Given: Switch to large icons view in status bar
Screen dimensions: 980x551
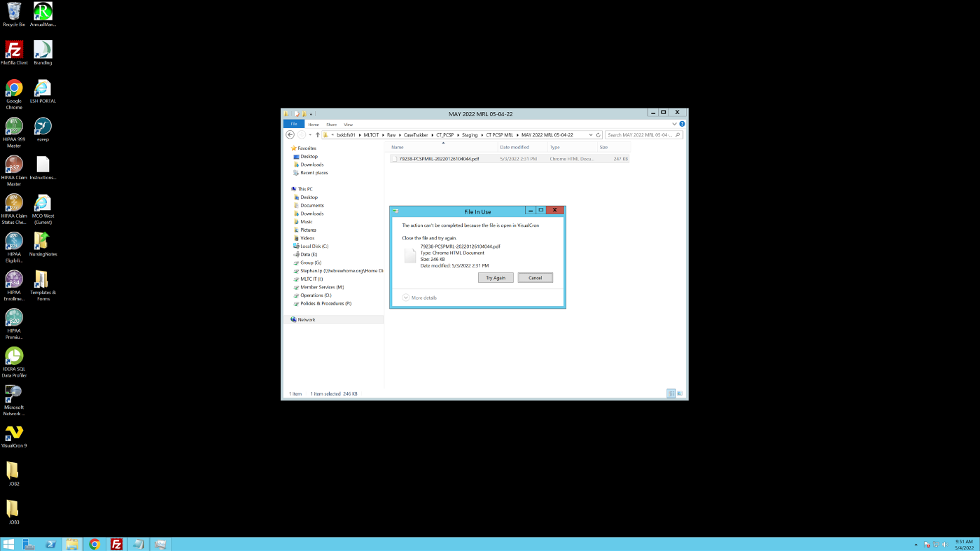Looking at the screenshot, I should (x=679, y=393).
